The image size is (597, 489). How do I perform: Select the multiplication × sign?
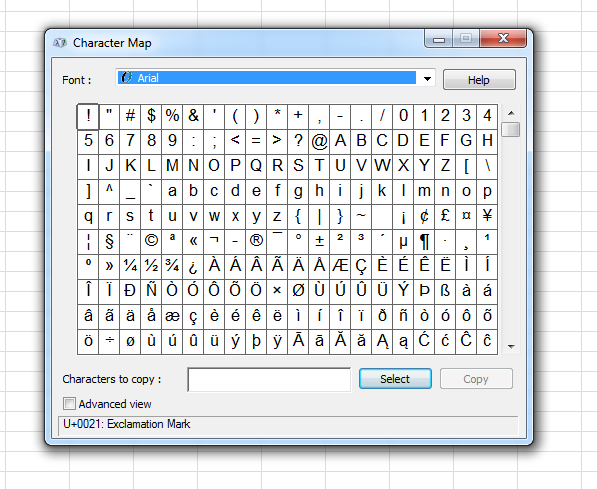[x=277, y=291]
